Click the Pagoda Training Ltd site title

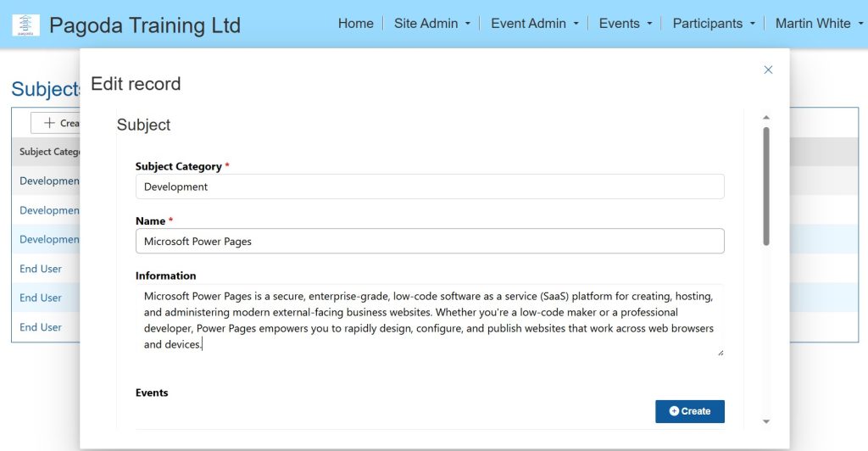tap(145, 25)
